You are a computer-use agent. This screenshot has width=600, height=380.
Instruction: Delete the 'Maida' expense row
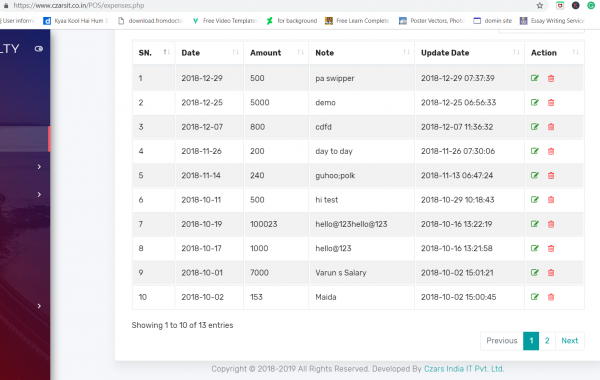pyautogui.click(x=551, y=297)
